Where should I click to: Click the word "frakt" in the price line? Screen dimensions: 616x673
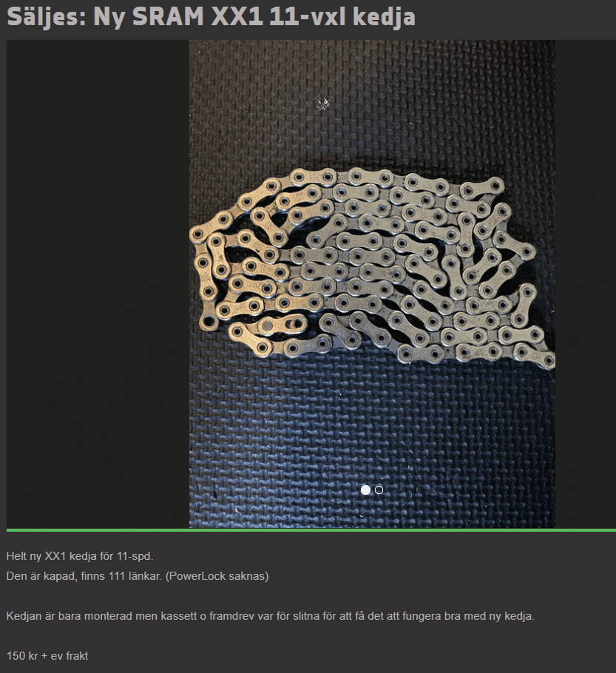point(74,656)
